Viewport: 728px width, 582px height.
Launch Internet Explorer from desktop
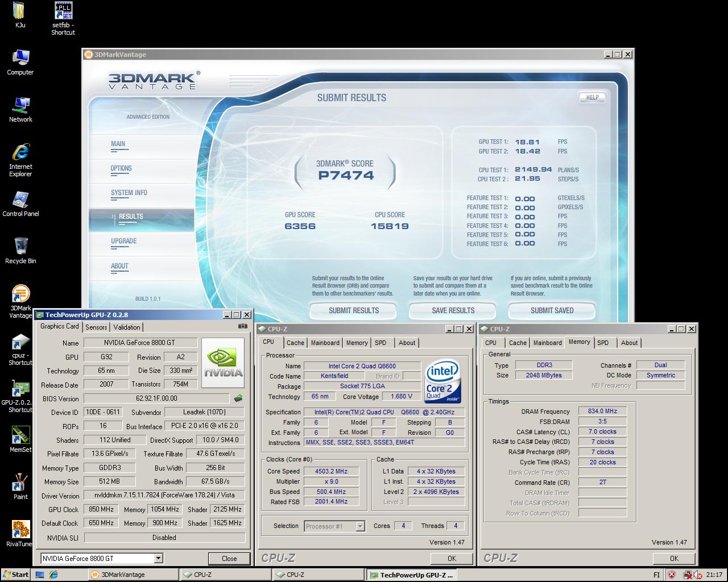tap(20, 160)
